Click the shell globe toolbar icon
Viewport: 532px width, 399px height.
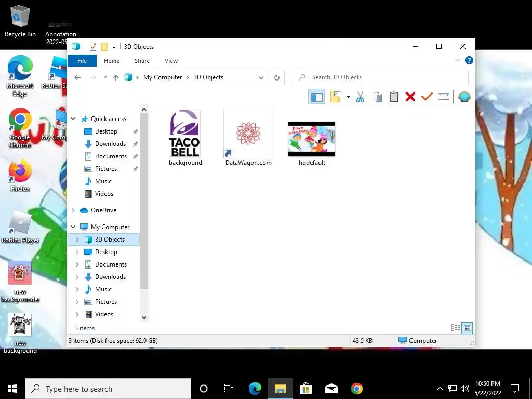464,97
